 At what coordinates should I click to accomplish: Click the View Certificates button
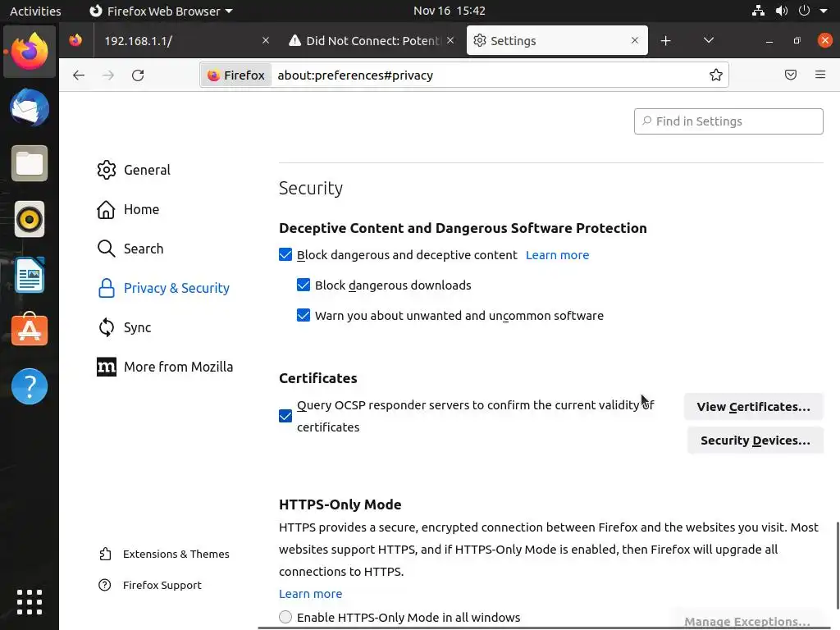753,407
